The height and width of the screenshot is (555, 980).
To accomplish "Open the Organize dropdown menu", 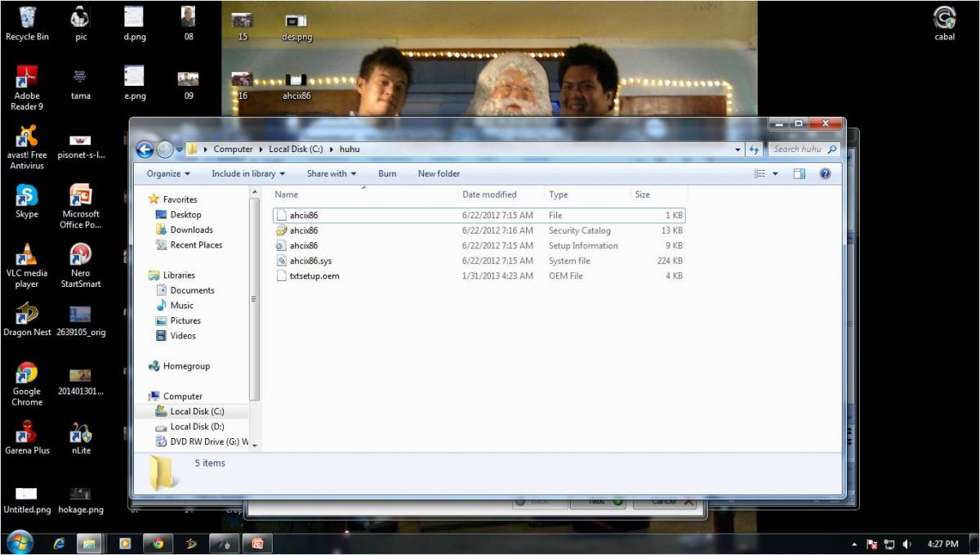I will (x=168, y=173).
